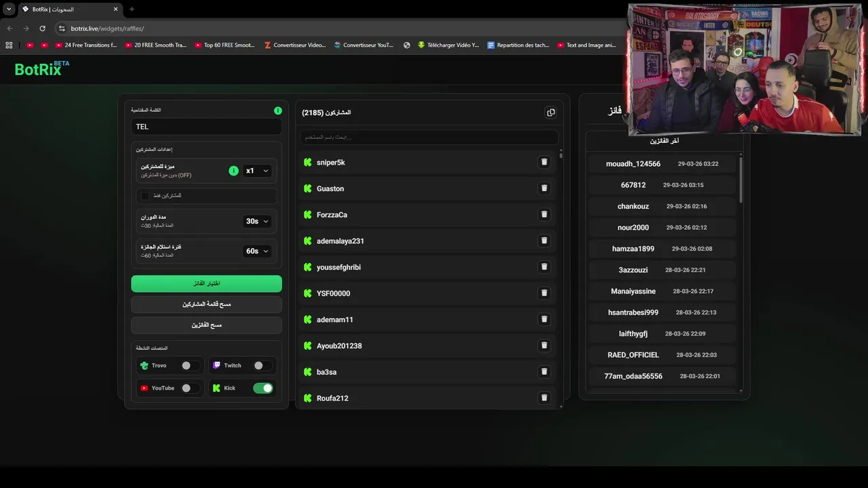Copy participants list with the copy icon
This screenshot has height=488, width=868.
tap(551, 113)
